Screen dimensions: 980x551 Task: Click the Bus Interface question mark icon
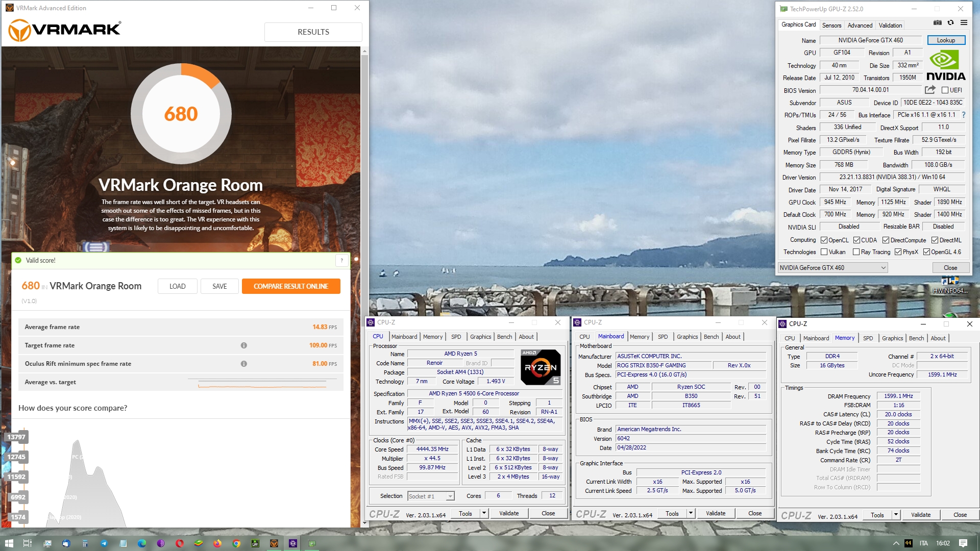[x=964, y=115]
